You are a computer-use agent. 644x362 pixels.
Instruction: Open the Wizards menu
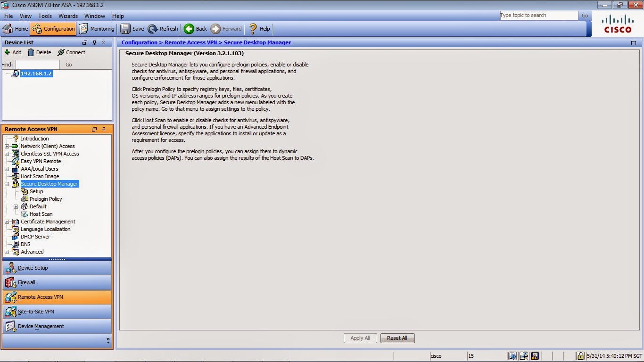(x=68, y=16)
